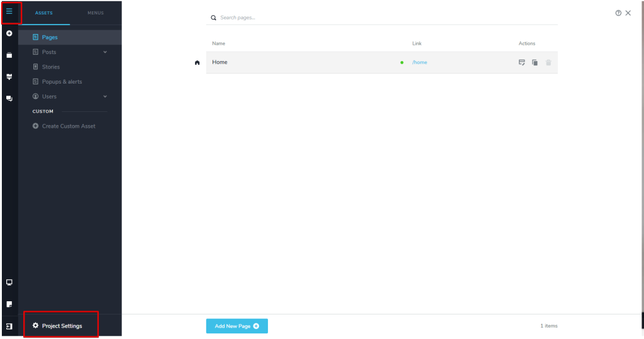Click the green status dot for Home
Image resolution: width=644 pixels, height=339 pixels.
[x=402, y=62]
